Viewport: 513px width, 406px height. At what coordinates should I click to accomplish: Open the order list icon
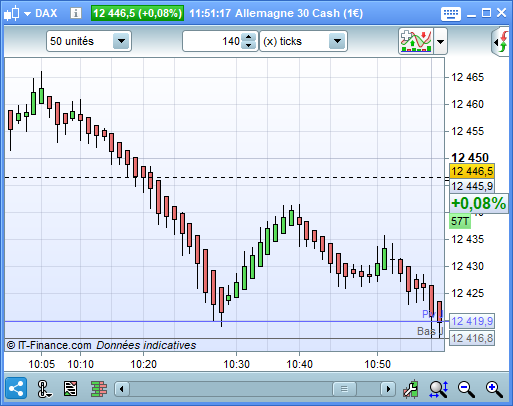click(70, 389)
